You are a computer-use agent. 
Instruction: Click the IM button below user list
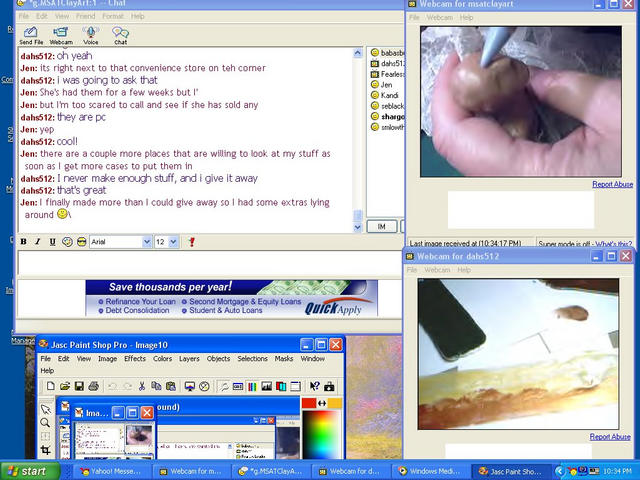point(382,227)
